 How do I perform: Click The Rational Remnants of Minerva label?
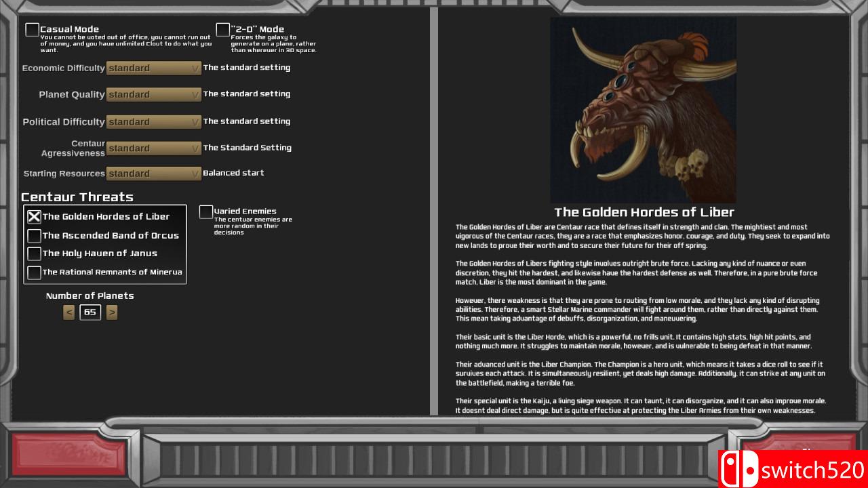tap(112, 272)
